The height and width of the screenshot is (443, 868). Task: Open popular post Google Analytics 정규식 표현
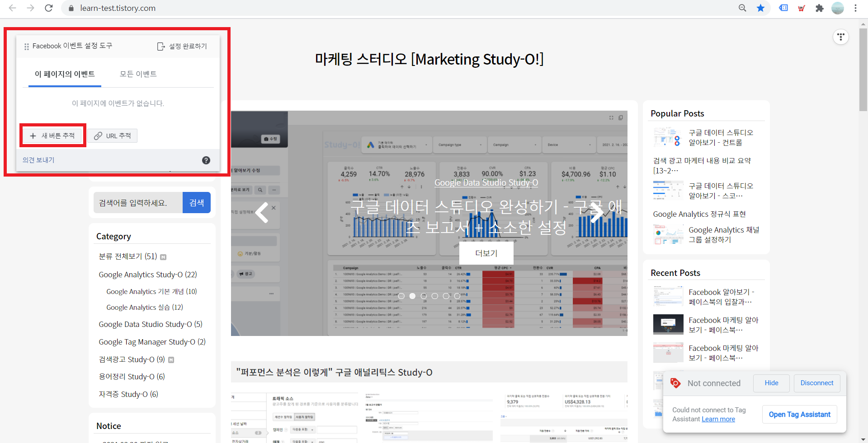[x=699, y=214]
